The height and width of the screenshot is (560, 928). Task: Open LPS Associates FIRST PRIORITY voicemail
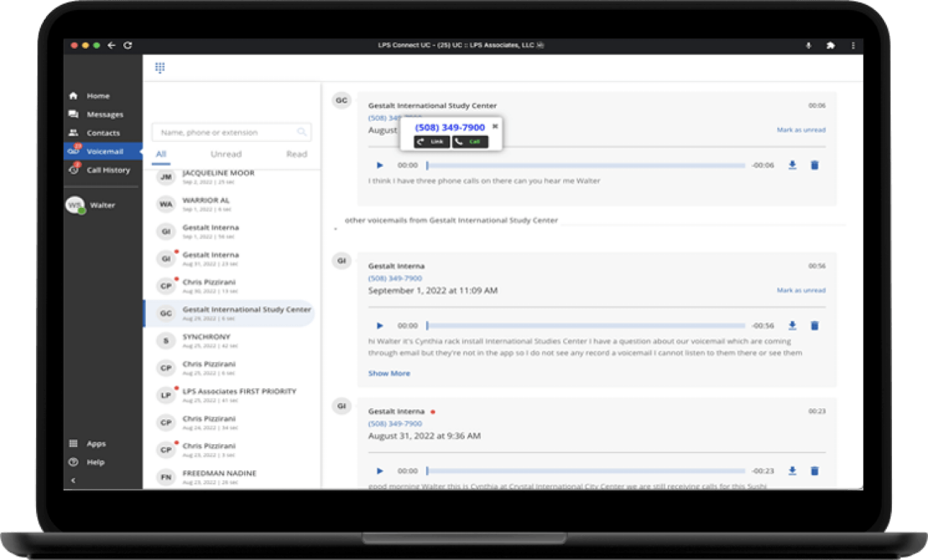[x=232, y=395]
